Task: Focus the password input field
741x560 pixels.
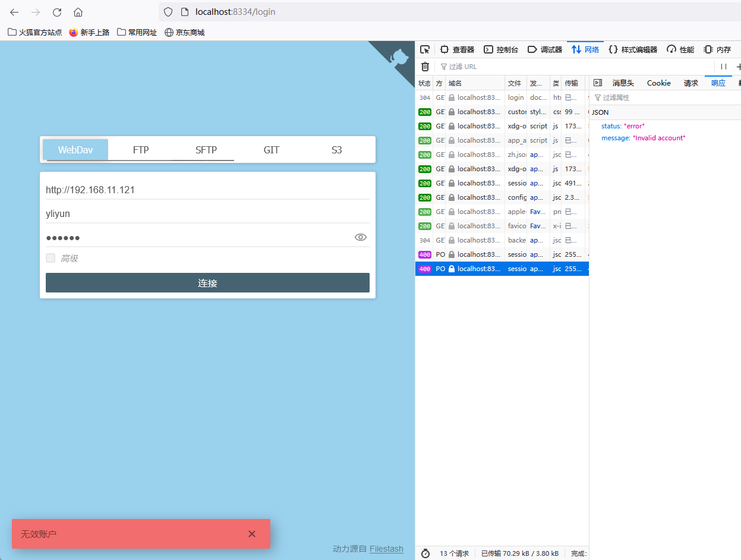Action: tap(199, 237)
